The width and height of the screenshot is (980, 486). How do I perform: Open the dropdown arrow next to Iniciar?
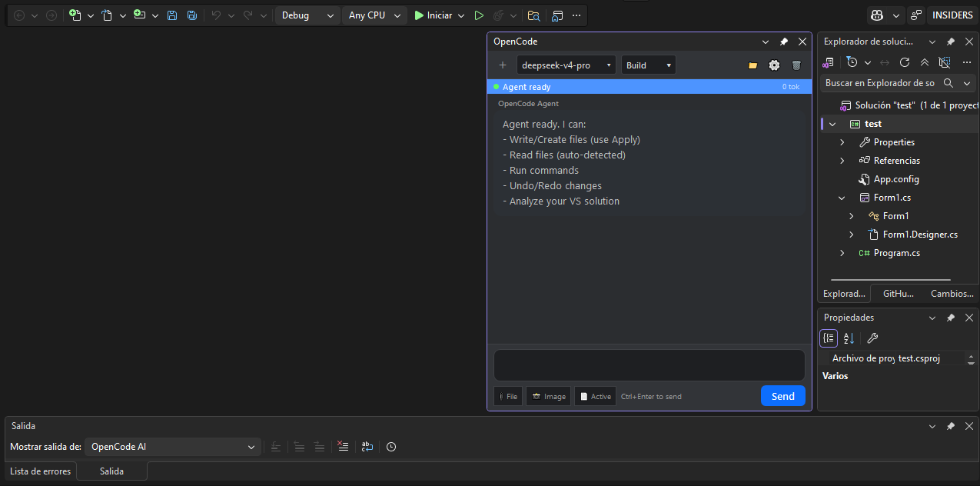tap(461, 15)
